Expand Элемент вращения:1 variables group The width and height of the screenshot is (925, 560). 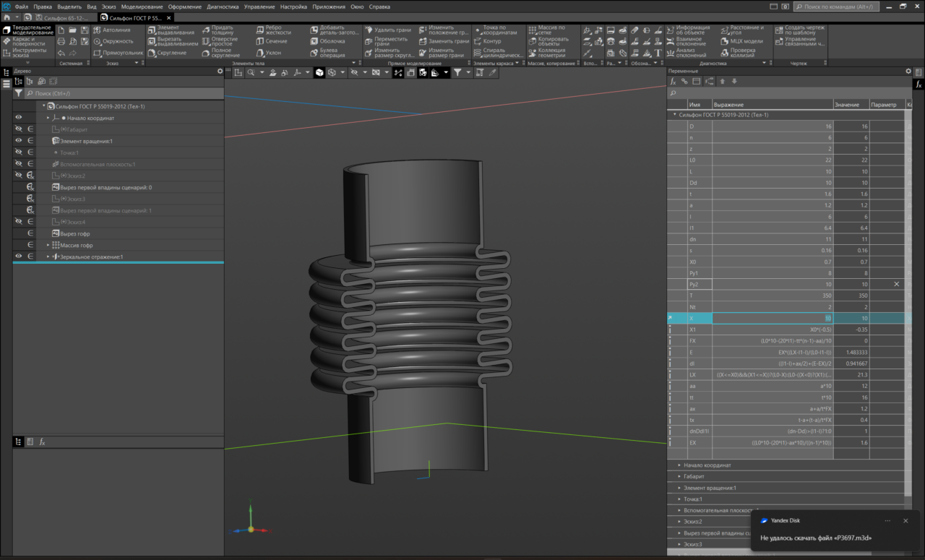pyautogui.click(x=679, y=488)
